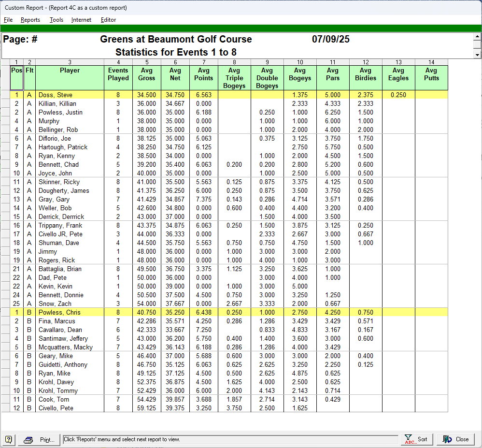Click player name Doss, Steve

click(x=55, y=95)
